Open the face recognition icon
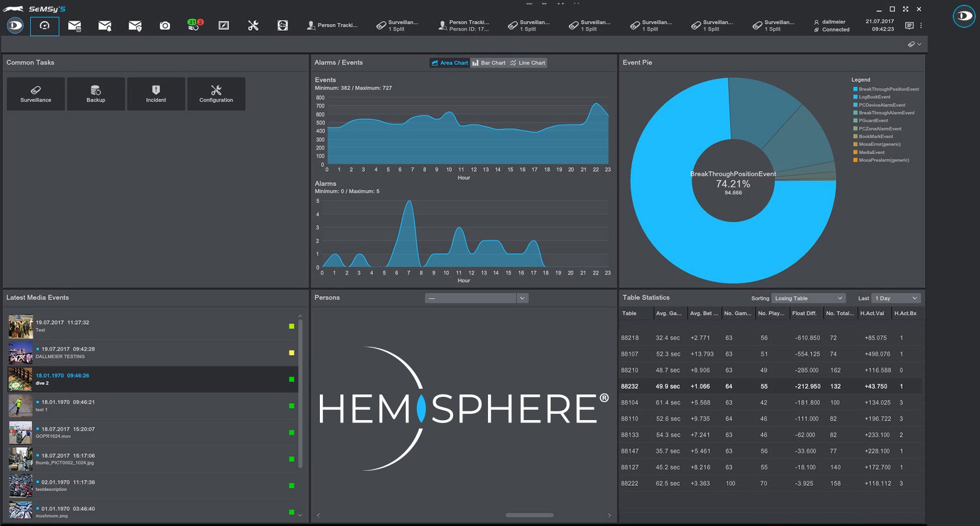The height and width of the screenshot is (526, 980). pyautogui.click(x=283, y=26)
